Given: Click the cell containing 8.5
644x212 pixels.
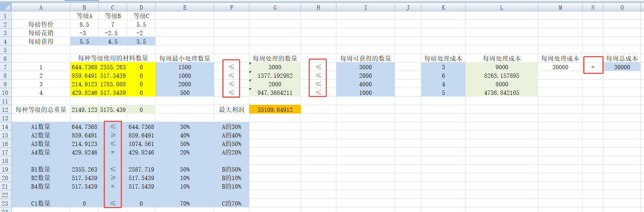Looking at the screenshot, I should coord(85,25).
